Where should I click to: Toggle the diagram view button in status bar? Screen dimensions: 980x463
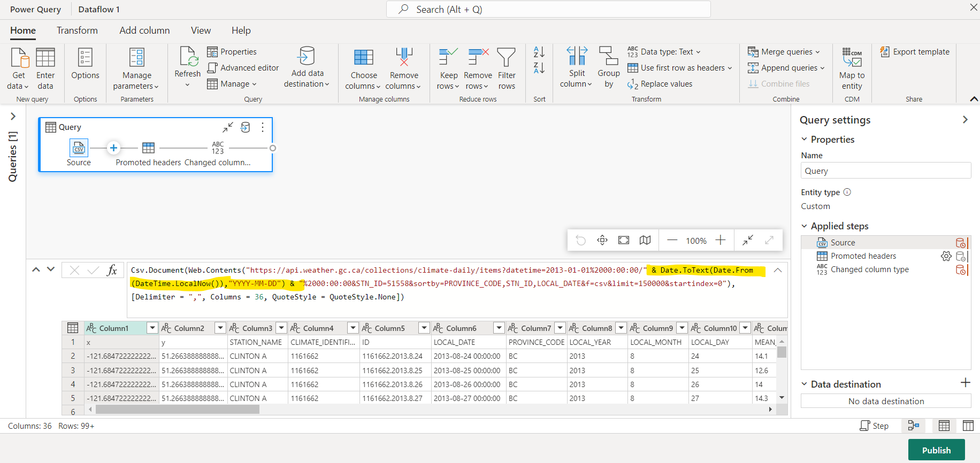tap(914, 426)
